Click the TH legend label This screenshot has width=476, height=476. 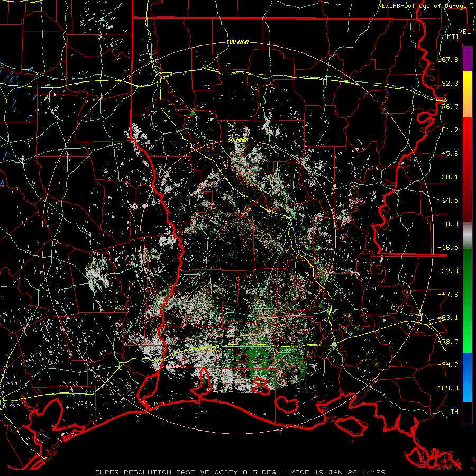tap(454, 412)
